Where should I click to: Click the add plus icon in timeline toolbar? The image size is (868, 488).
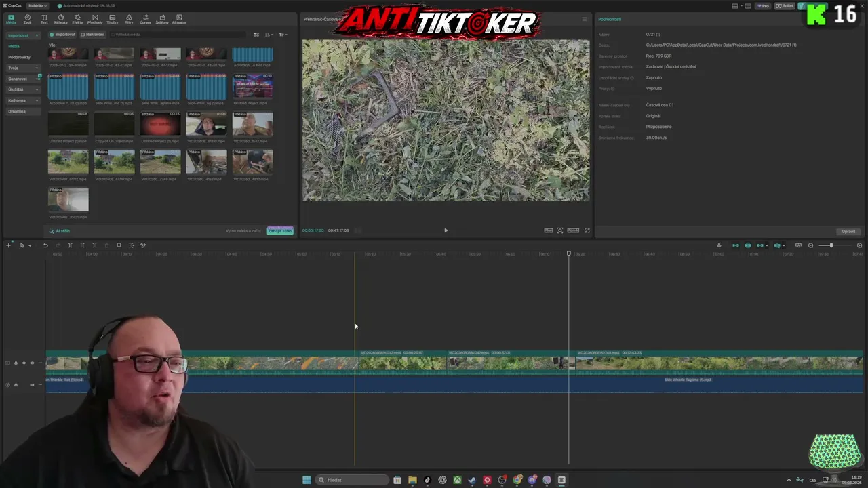[x=8, y=245]
